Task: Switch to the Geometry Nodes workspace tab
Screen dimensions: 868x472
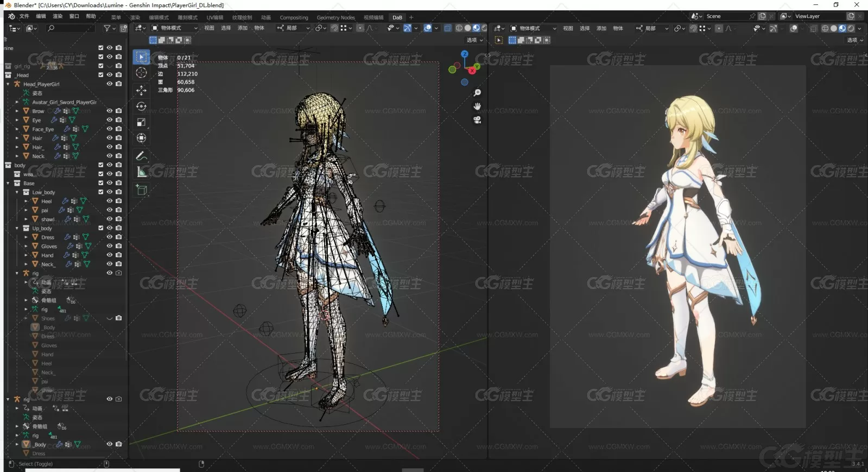Action: (x=335, y=17)
